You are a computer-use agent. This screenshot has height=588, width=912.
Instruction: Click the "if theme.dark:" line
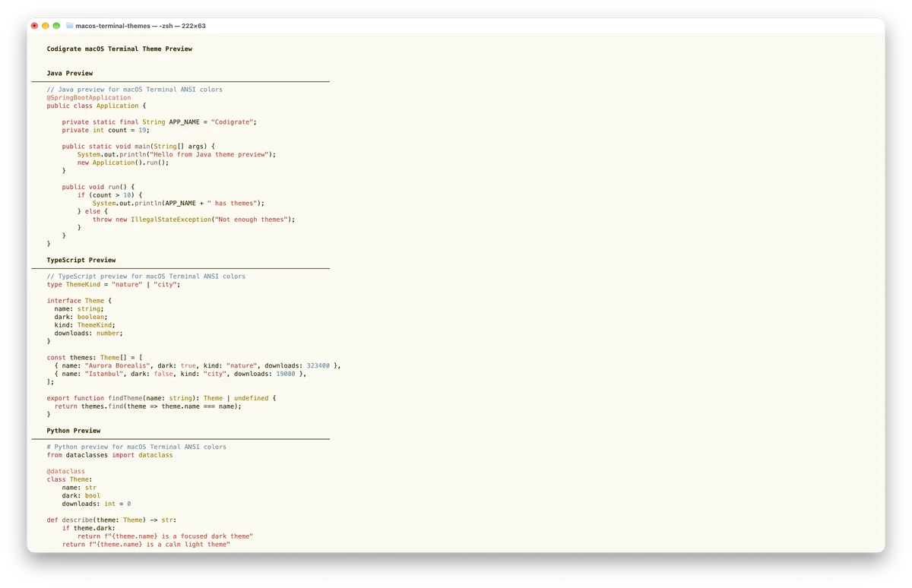[89, 528]
